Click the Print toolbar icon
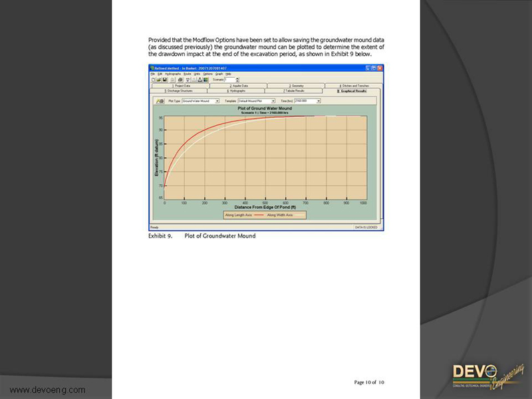Image resolution: width=532 pixels, height=399 pixels. tap(180, 79)
